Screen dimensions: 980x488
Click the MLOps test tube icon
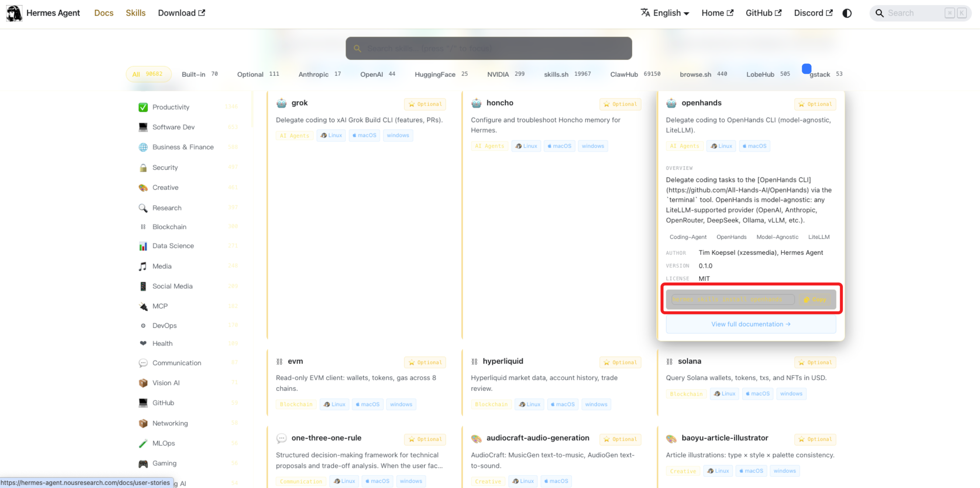pos(143,443)
